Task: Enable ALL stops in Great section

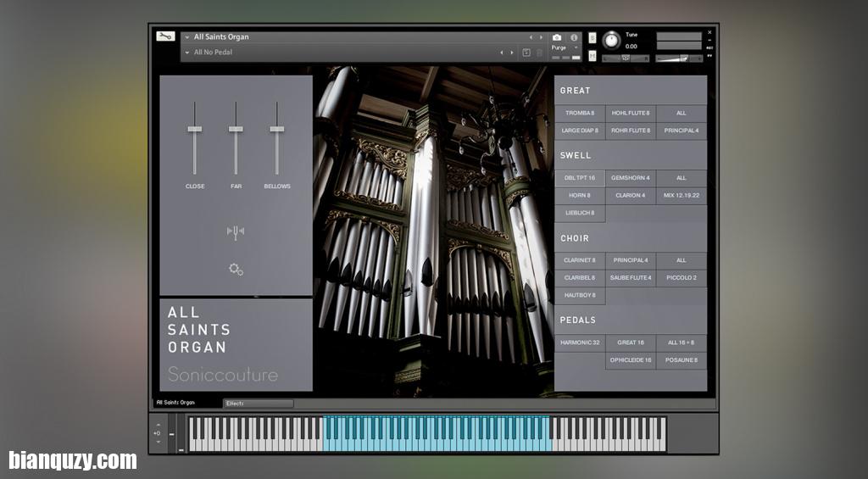Action: click(682, 113)
